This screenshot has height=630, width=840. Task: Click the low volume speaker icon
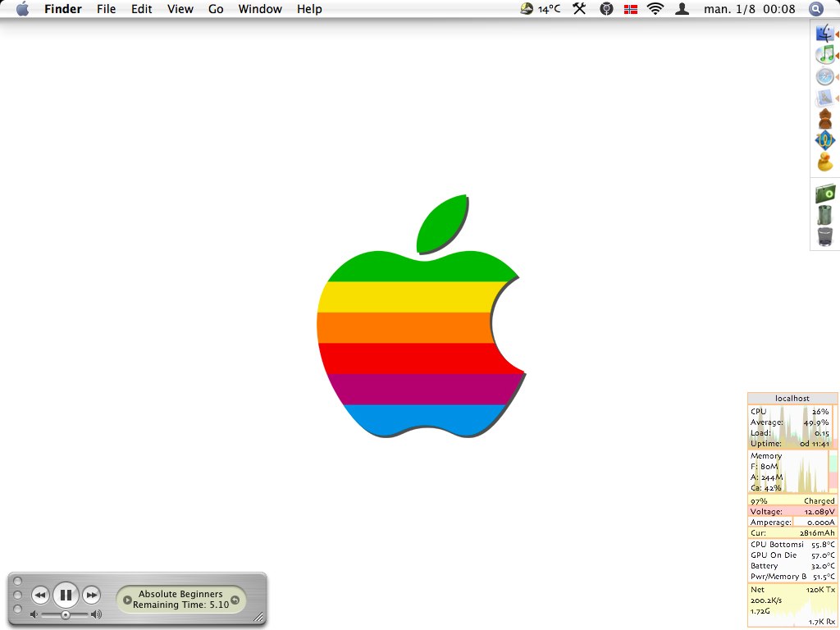(34, 614)
